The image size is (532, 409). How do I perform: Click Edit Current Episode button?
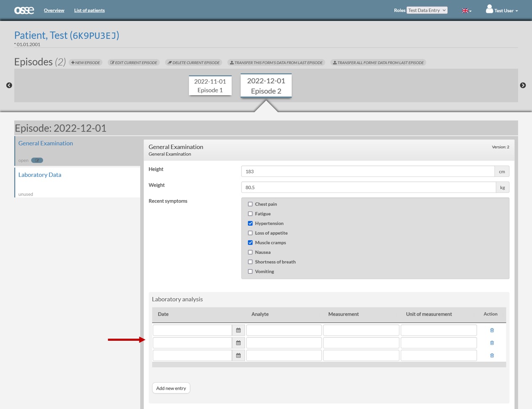click(x=133, y=62)
